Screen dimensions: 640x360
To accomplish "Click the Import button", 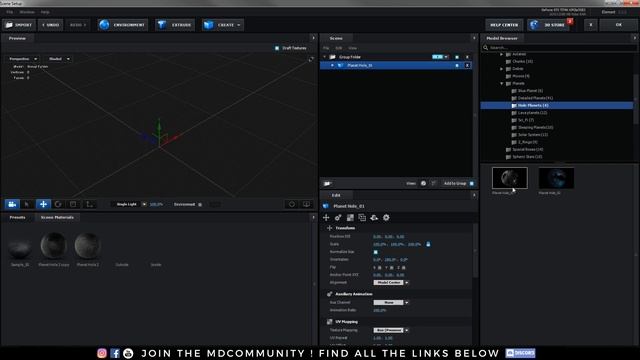I will (x=19, y=25).
